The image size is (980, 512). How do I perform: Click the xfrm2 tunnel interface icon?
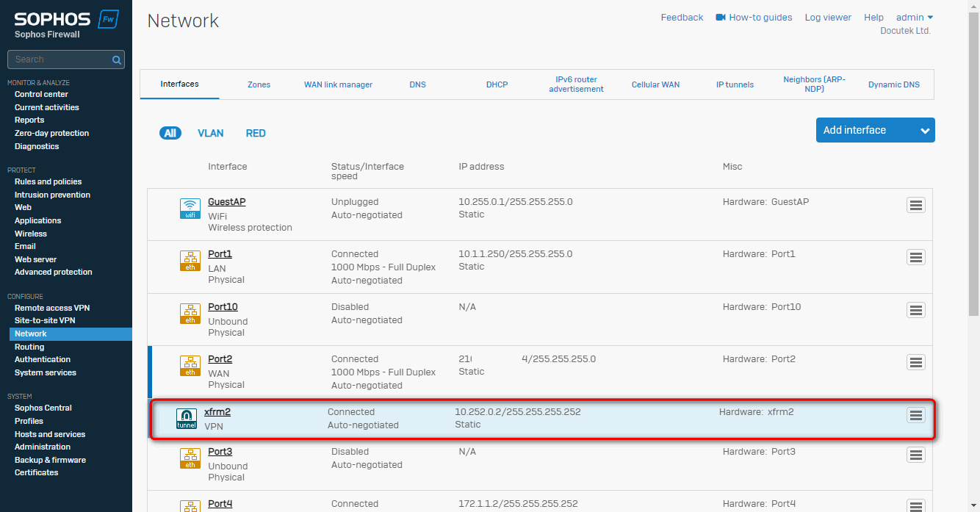[187, 419]
